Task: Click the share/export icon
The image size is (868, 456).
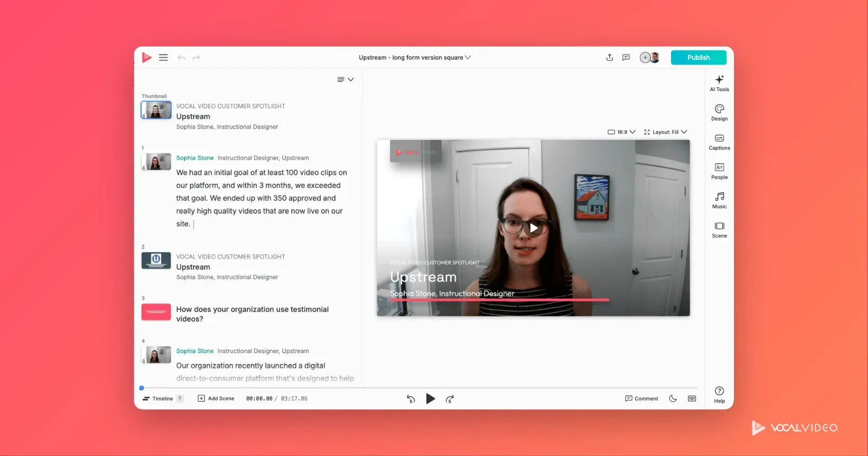Action: click(610, 58)
